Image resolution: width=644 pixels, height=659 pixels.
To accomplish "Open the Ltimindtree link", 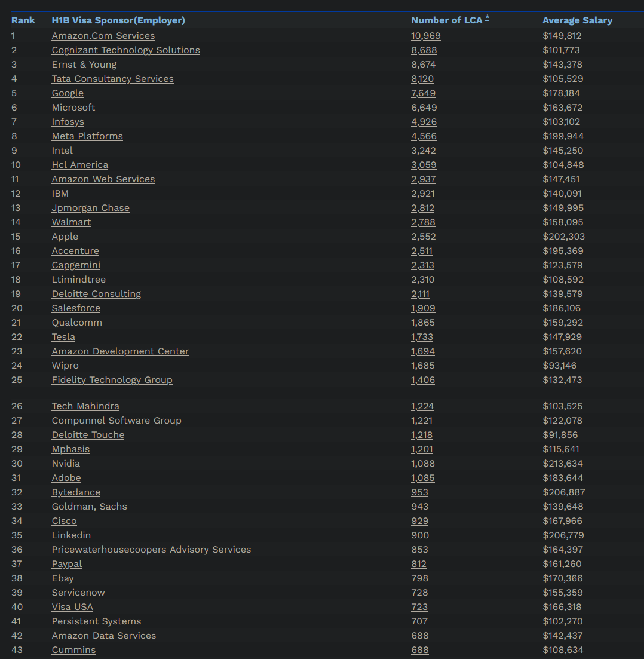I will click(79, 280).
